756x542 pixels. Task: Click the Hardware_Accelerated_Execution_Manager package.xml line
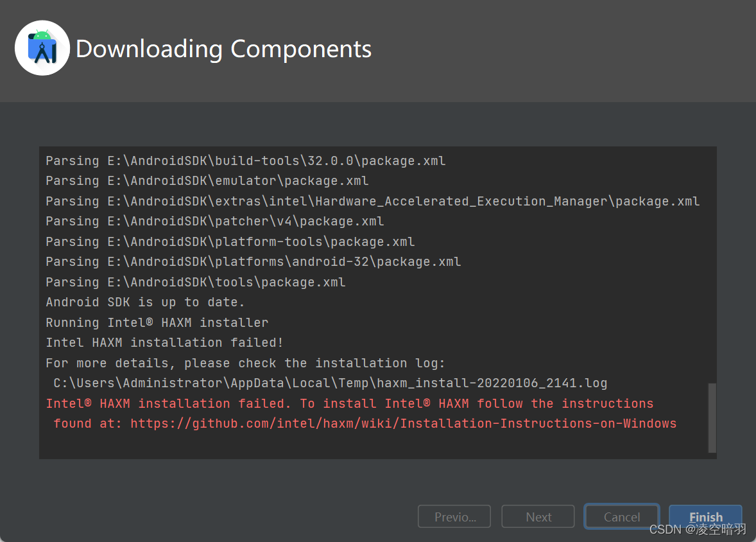tap(373, 201)
